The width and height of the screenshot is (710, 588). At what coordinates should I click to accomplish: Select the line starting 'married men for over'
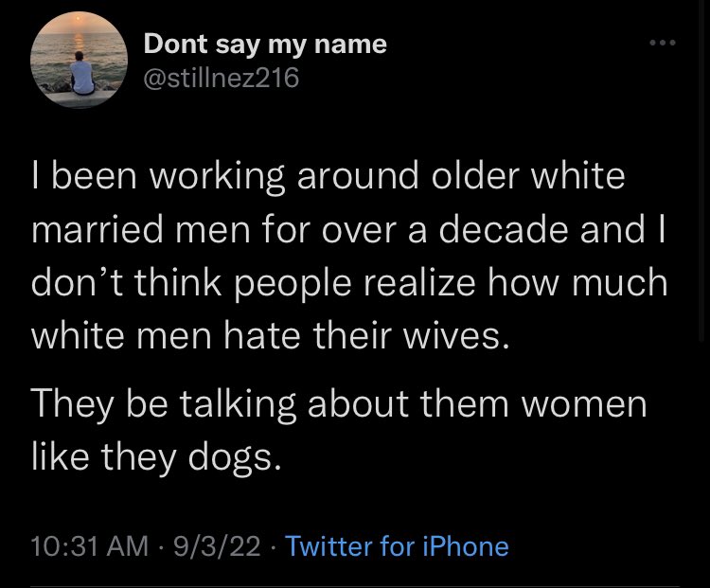tap(348, 230)
